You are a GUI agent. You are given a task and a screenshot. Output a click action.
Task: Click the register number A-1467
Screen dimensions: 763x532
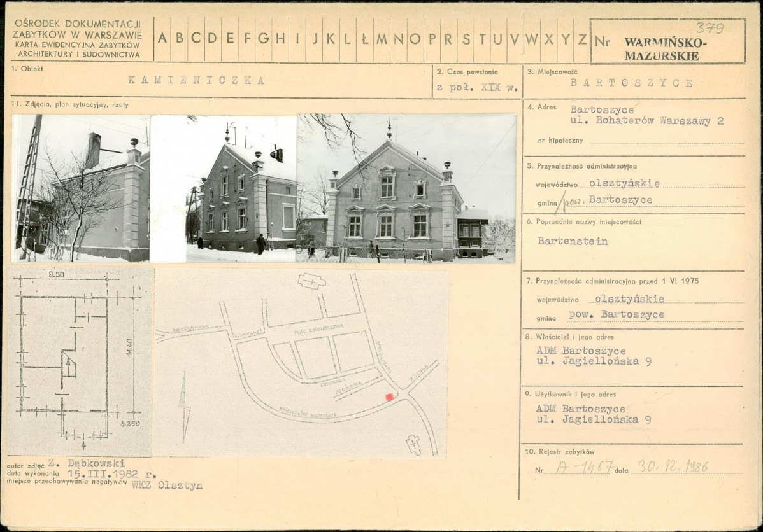click(x=584, y=467)
